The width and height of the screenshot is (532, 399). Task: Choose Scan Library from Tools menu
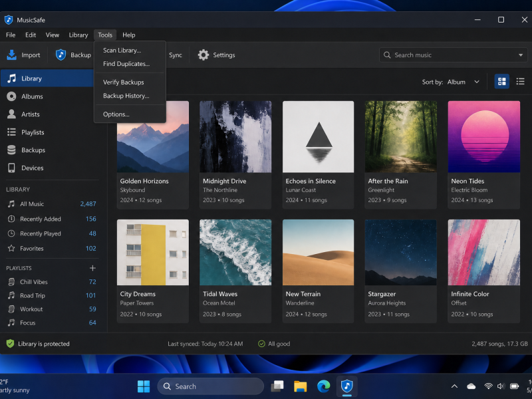point(130,51)
